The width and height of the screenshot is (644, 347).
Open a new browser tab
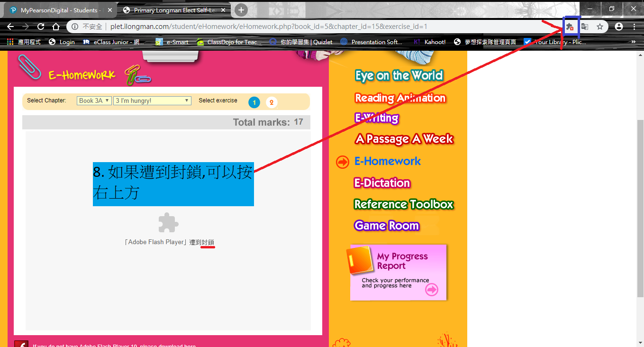(241, 10)
